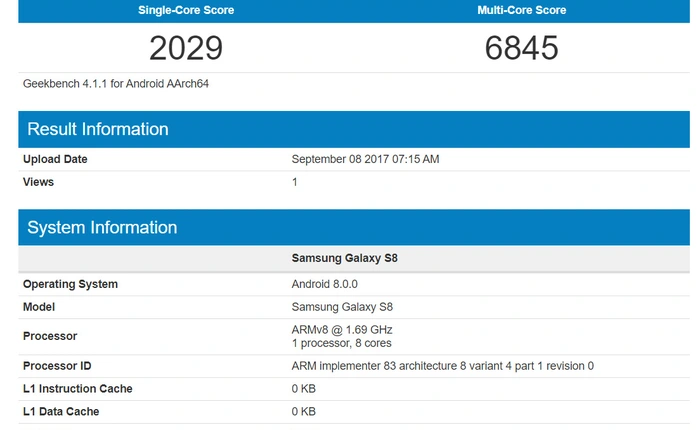700x430 pixels.
Task: Select the single-core score value 2029
Action: [186, 48]
